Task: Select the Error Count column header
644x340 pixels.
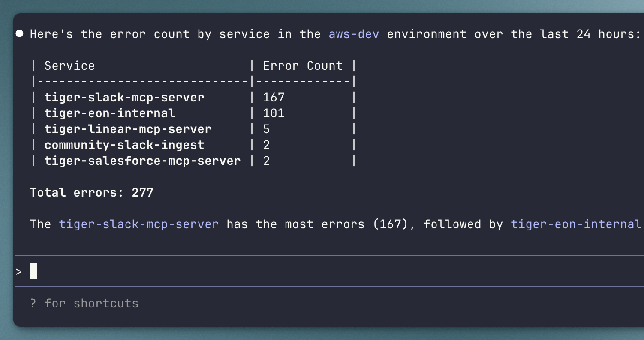Action: click(302, 65)
